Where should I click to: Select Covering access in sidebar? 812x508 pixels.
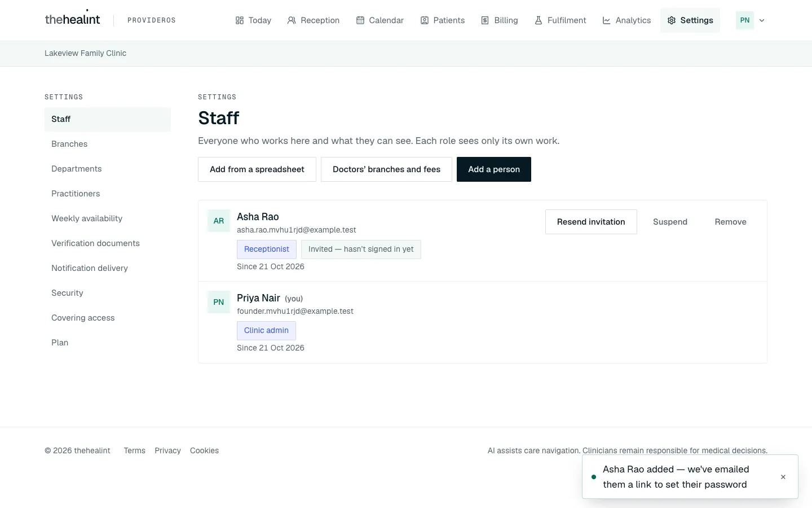coord(108,318)
